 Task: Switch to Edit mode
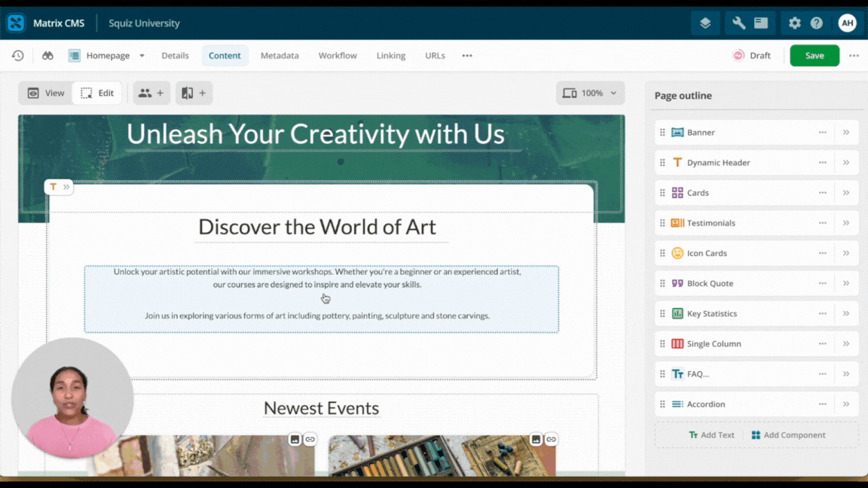97,93
